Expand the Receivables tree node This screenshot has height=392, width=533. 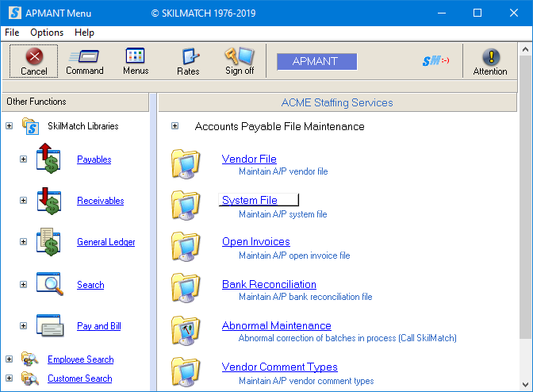pyautogui.click(x=23, y=200)
